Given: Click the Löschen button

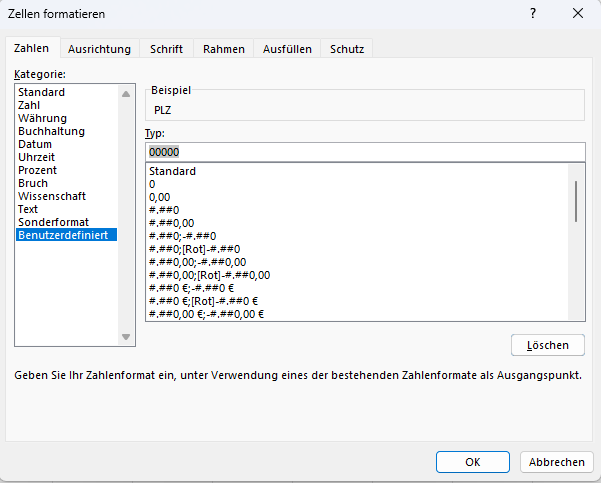Looking at the screenshot, I should pos(547,345).
